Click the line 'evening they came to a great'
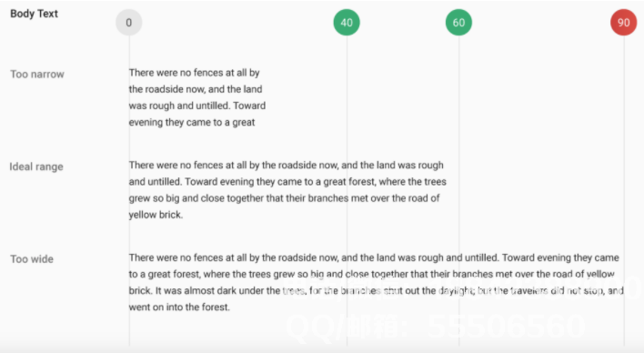644x353 pixels. (x=192, y=122)
